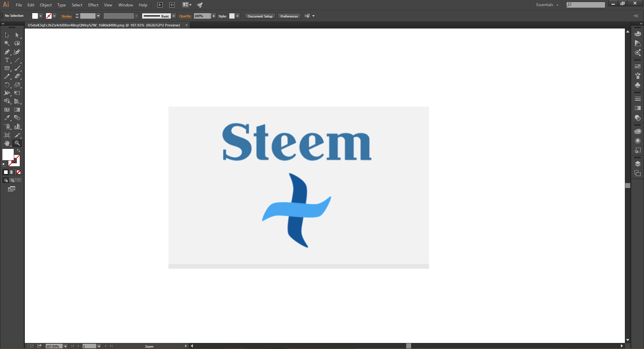The width and height of the screenshot is (644, 349).
Task: Select the Column Graph tool
Action: point(17,126)
